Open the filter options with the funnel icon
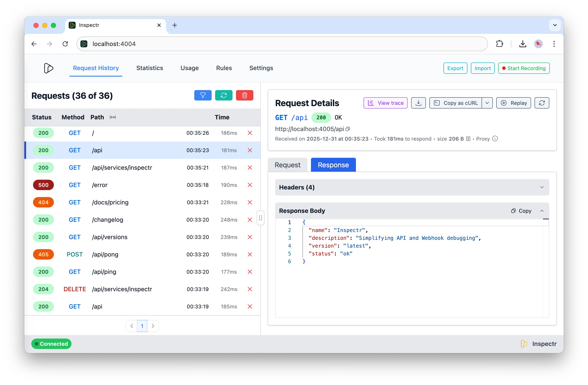Viewport: 588px width, 385px height. pos(203,95)
